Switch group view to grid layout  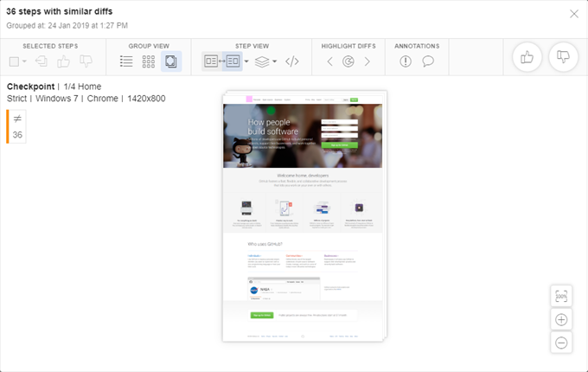point(149,61)
